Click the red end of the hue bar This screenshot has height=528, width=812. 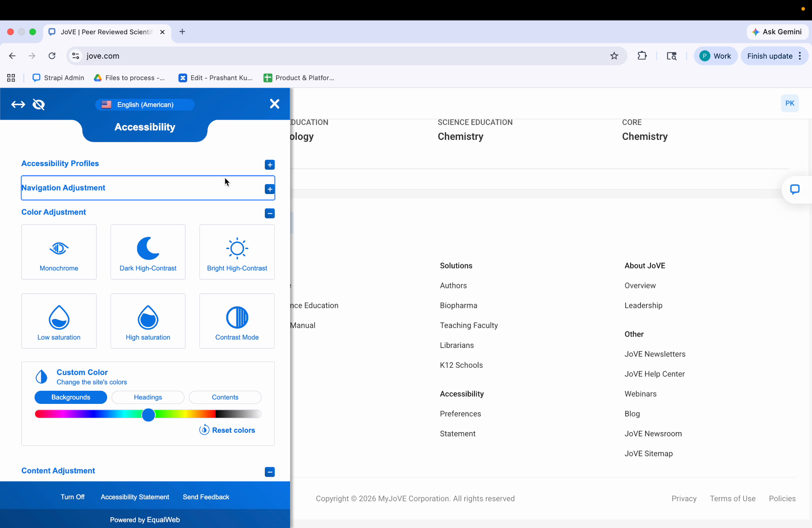click(x=39, y=414)
